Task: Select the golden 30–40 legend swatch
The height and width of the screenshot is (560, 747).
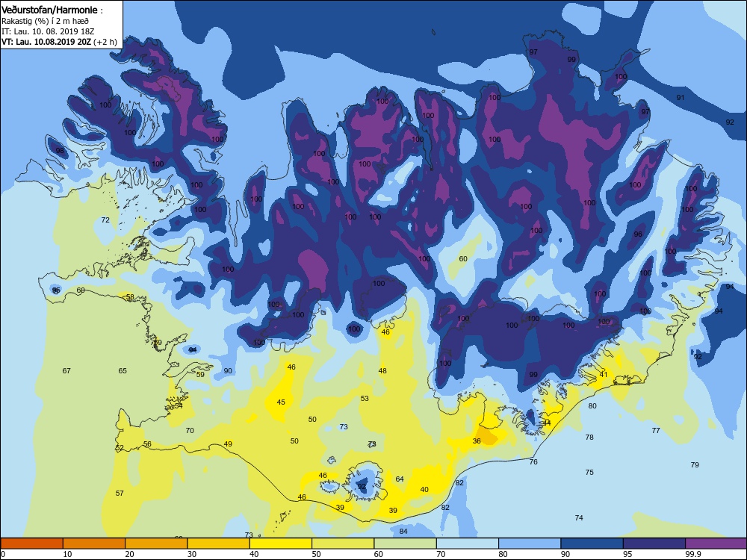Action: click(219, 544)
